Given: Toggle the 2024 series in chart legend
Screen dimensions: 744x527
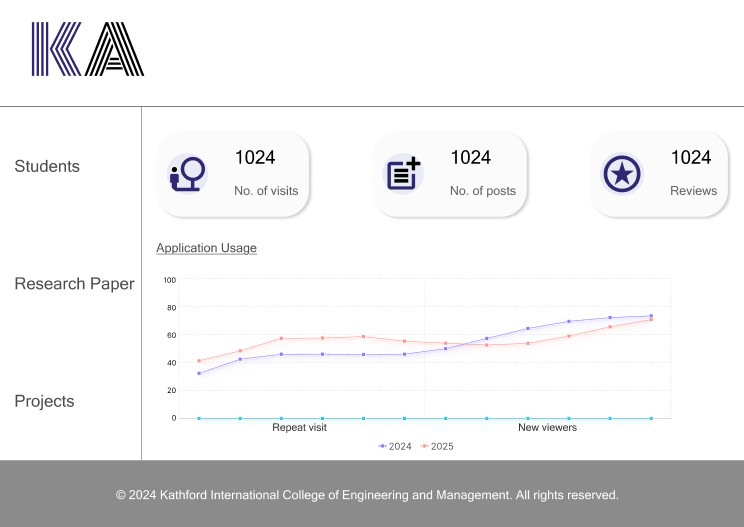Looking at the screenshot, I should click(x=398, y=446).
